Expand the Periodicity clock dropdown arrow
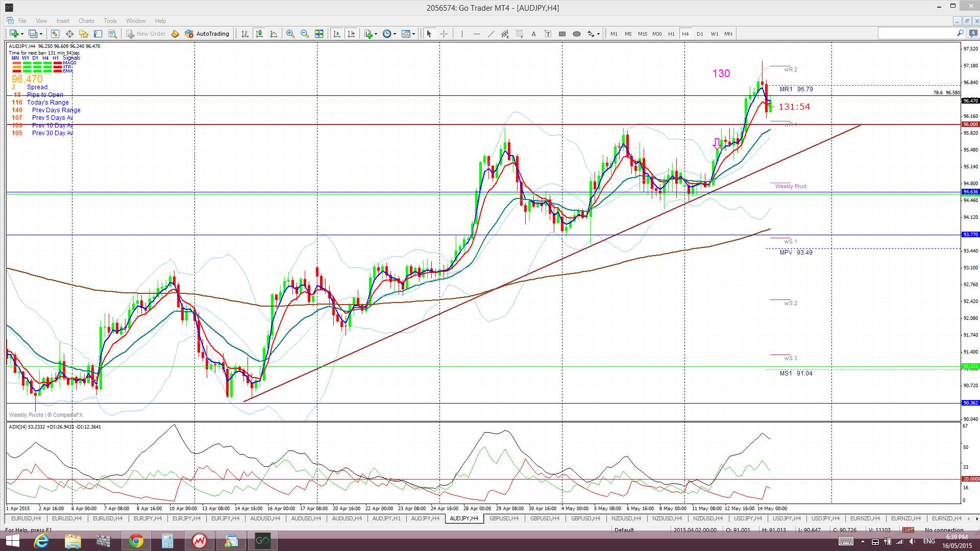Viewport: 980px width, 551px height. 395,34
